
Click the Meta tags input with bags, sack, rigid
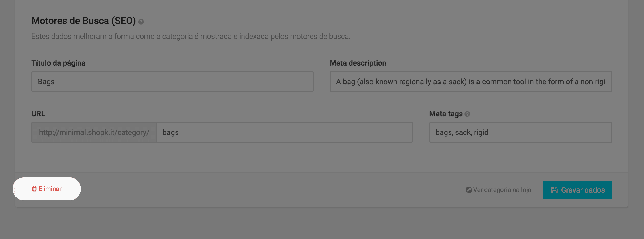(x=520, y=132)
